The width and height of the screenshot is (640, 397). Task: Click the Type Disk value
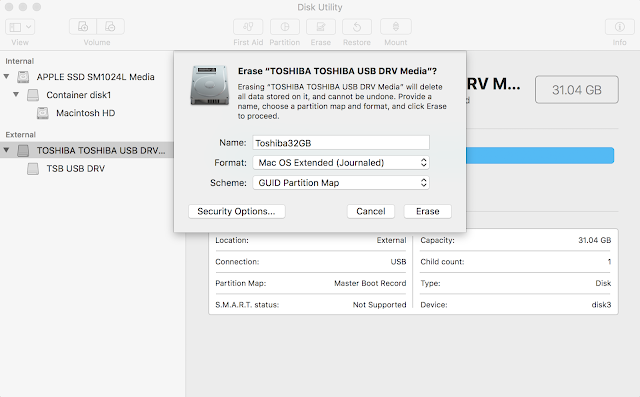pos(603,283)
